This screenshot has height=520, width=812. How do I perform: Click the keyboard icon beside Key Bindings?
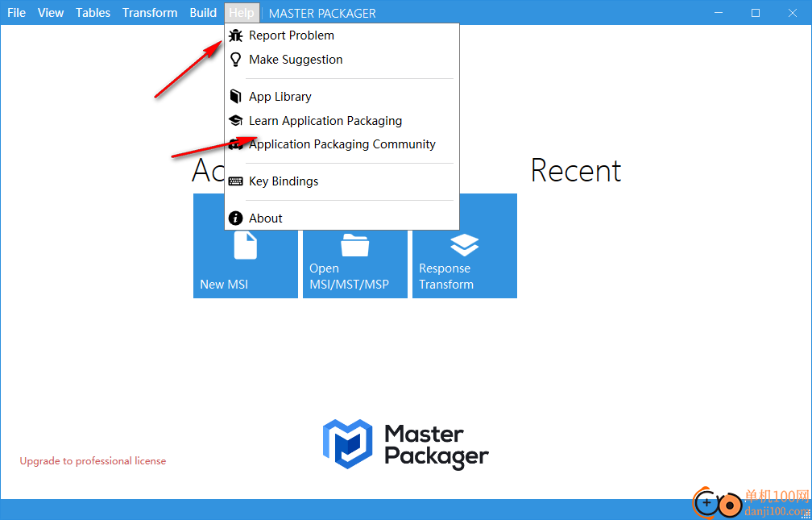pos(235,181)
